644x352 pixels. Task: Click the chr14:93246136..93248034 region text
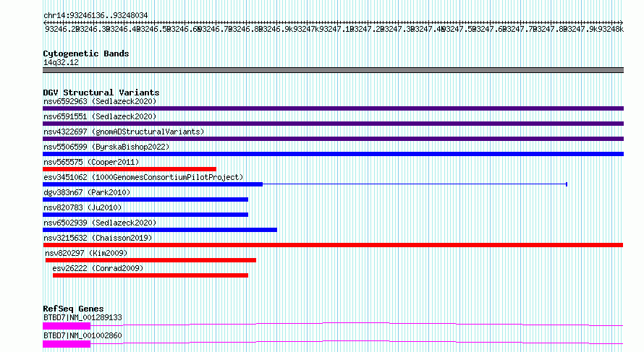point(96,16)
